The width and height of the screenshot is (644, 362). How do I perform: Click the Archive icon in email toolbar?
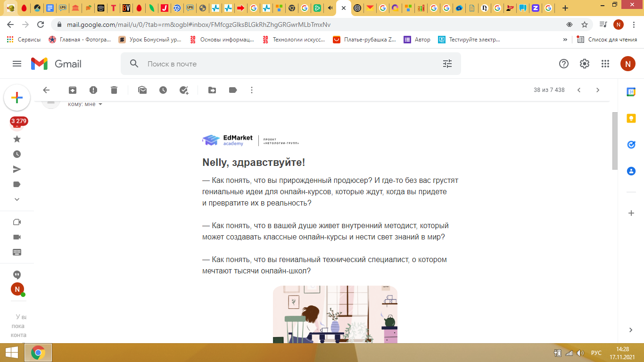click(x=72, y=90)
